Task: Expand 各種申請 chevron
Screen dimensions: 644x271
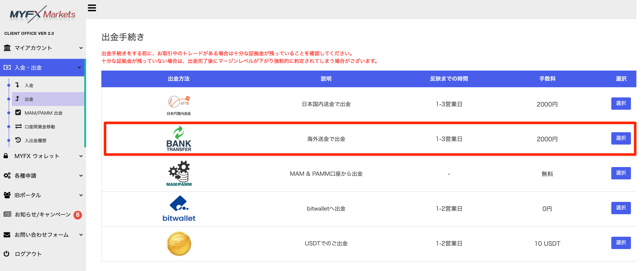Action: click(81, 176)
